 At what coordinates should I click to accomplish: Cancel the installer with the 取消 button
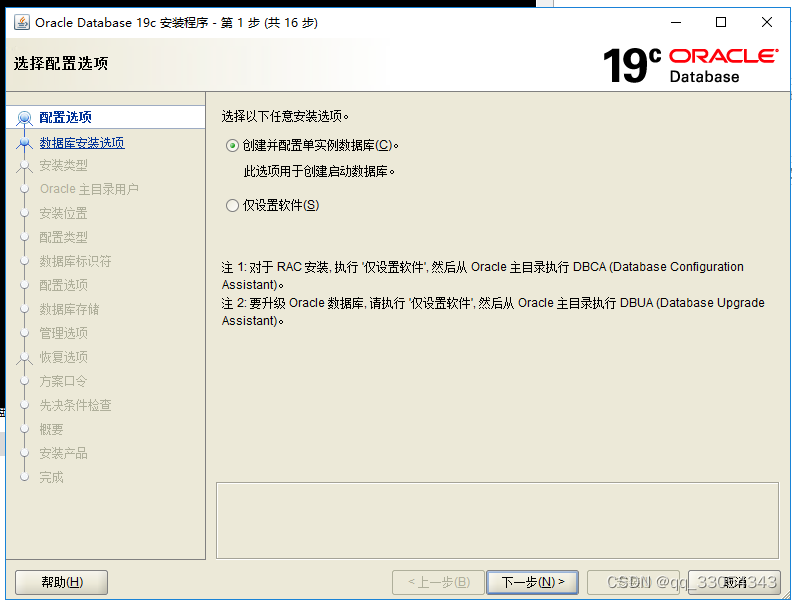[734, 582]
